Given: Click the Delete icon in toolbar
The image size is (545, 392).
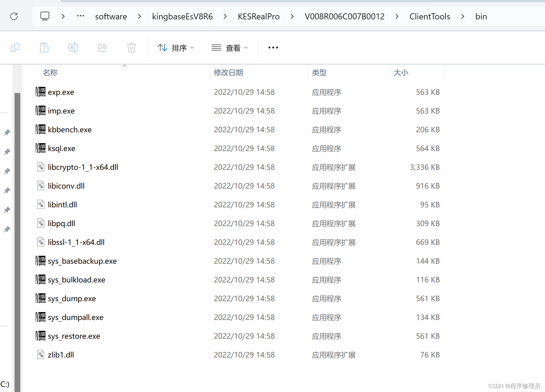Looking at the screenshot, I should [131, 48].
